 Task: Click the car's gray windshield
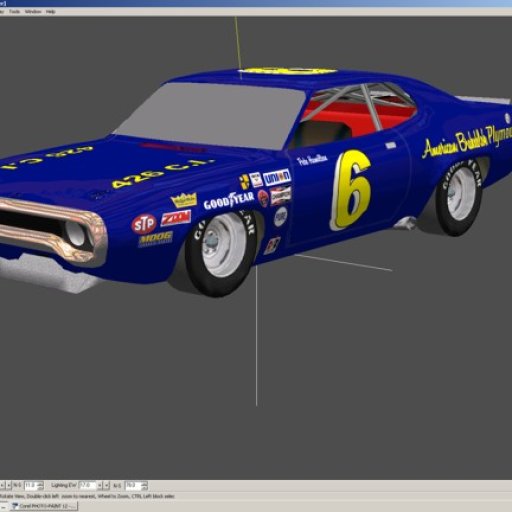point(210,114)
